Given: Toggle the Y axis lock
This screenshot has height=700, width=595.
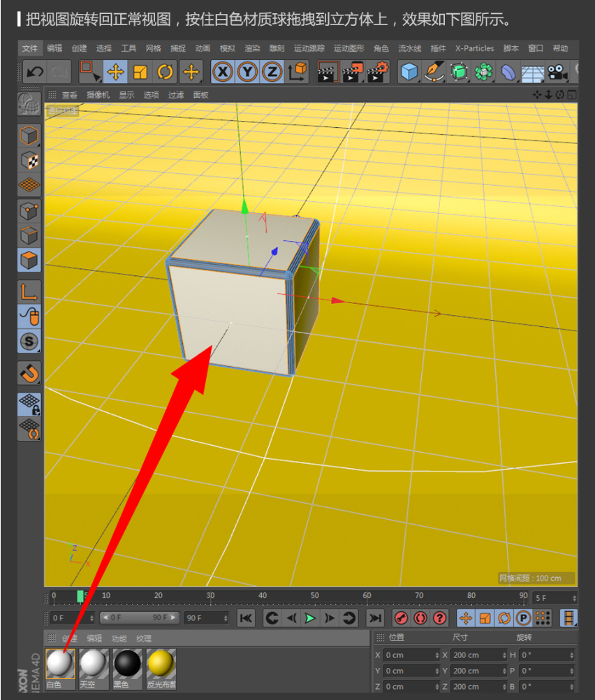Looking at the screenshot, I should (x=248, y=71).
